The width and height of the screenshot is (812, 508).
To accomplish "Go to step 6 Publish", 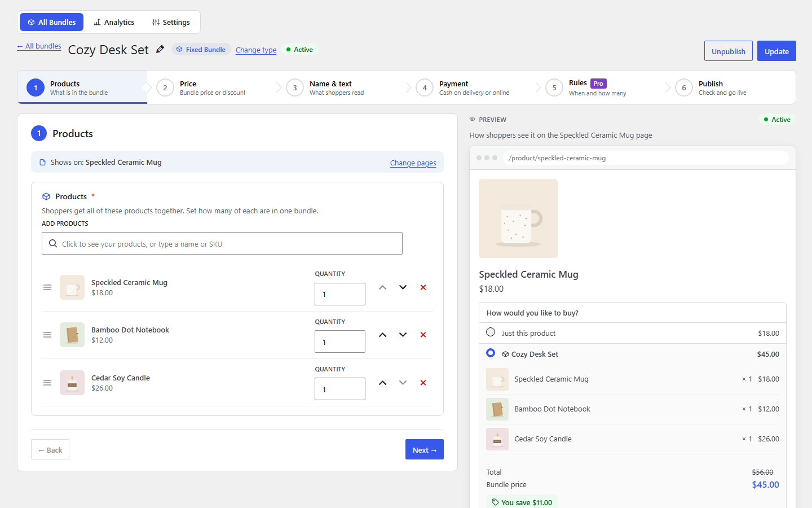I will tap(731, 87).
